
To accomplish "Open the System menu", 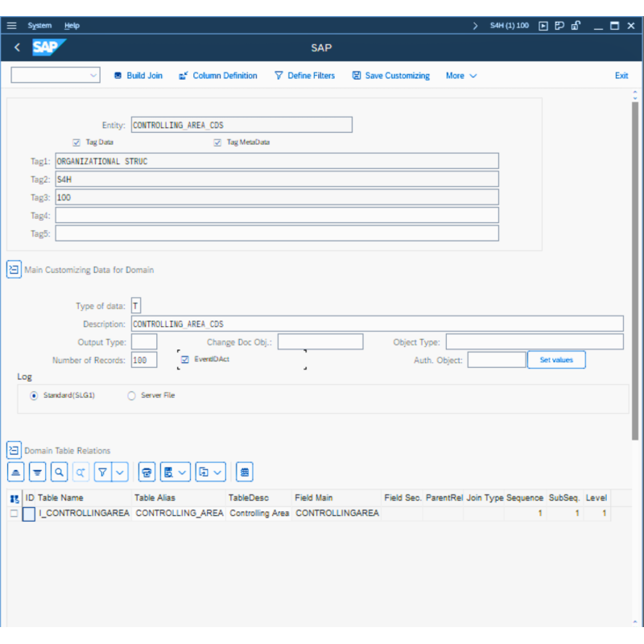I will [x=39, y=25].
